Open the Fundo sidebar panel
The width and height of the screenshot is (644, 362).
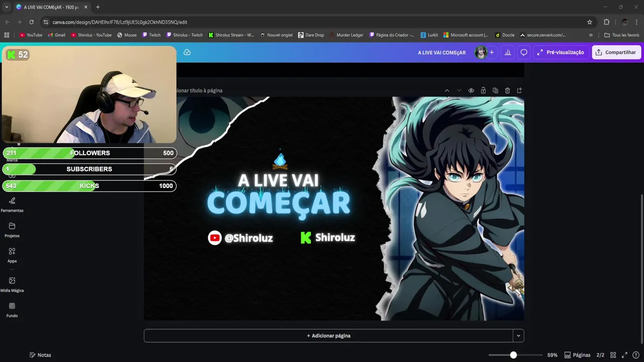tap(12, 310)
